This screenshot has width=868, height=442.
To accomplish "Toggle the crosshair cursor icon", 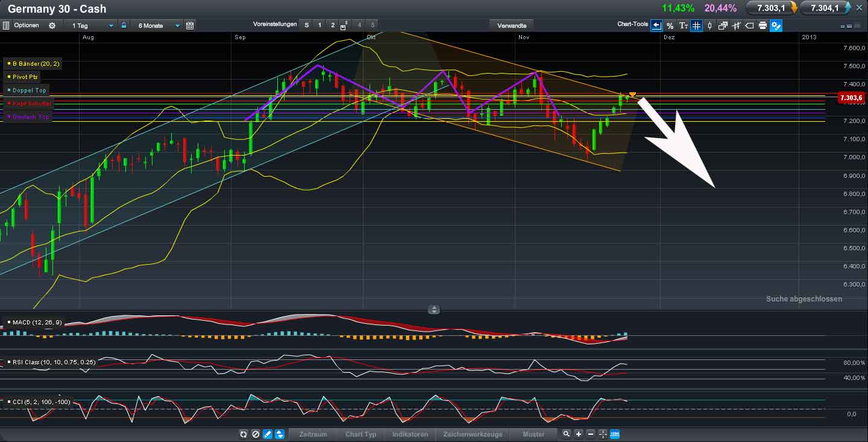I will point(603,434).
